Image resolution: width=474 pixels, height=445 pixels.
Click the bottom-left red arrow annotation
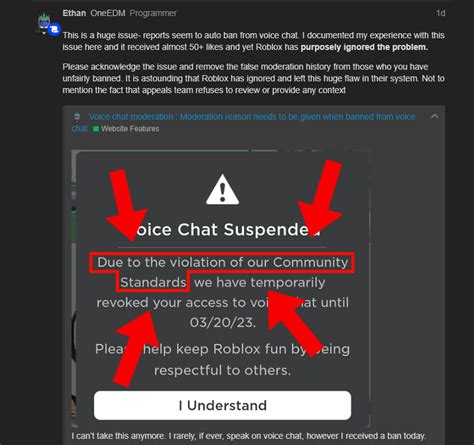[x=137, y=348]
